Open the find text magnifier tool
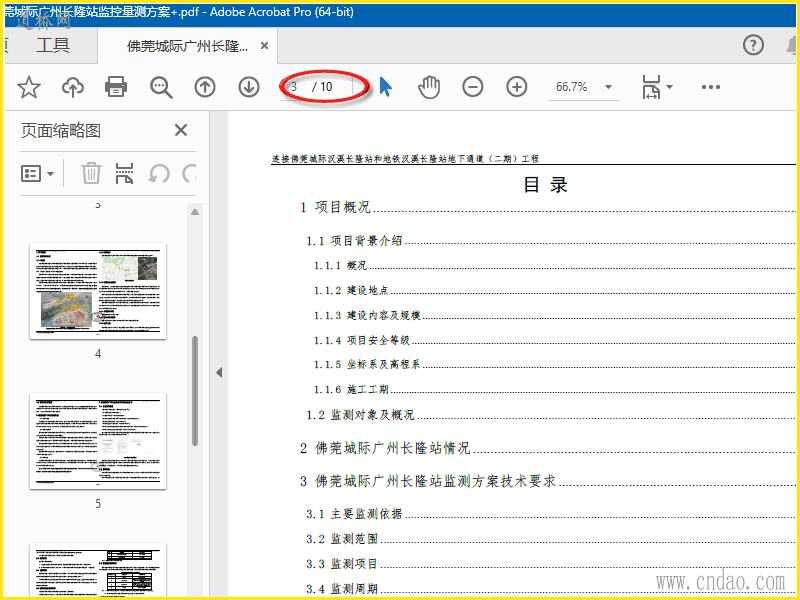800x600 pixels. point(161,87)
